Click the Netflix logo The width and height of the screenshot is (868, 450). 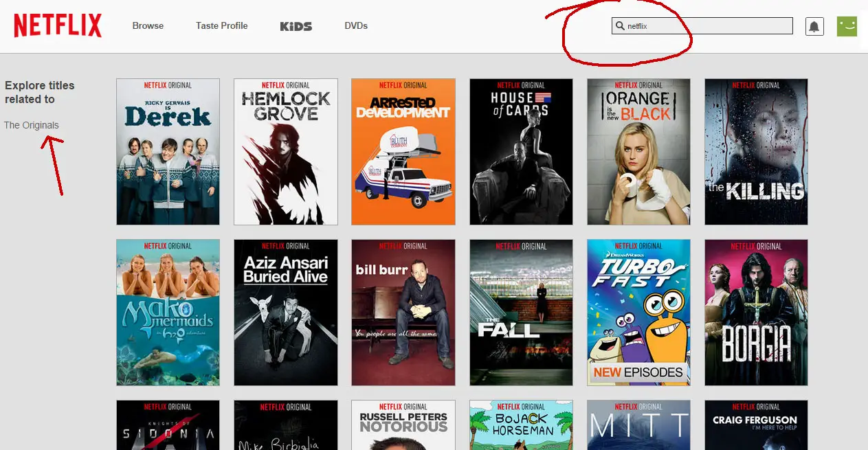pyautogui.click(x=58, y=26)
